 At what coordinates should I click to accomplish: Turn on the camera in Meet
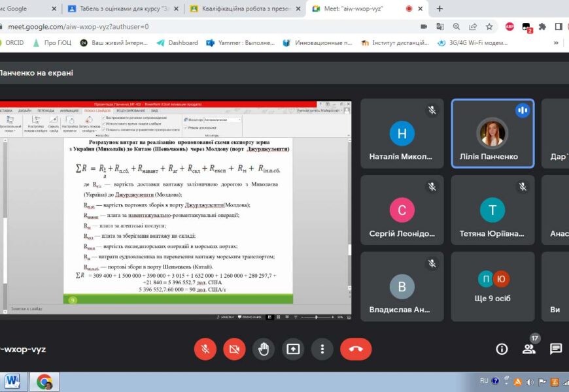(234, 349)
